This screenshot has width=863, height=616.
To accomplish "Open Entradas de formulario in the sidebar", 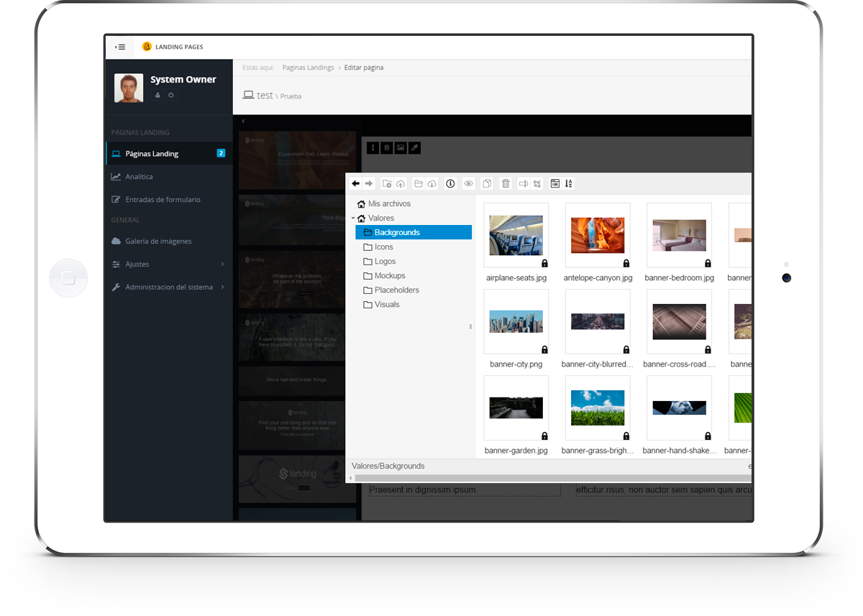I will [x=169, y=199].
